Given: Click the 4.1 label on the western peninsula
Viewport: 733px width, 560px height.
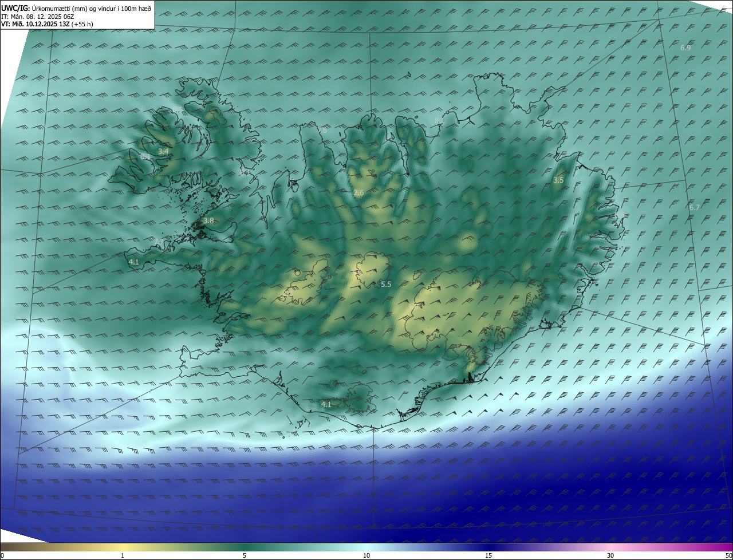Looking at the screenshot, I should click(x=134, y=262).
